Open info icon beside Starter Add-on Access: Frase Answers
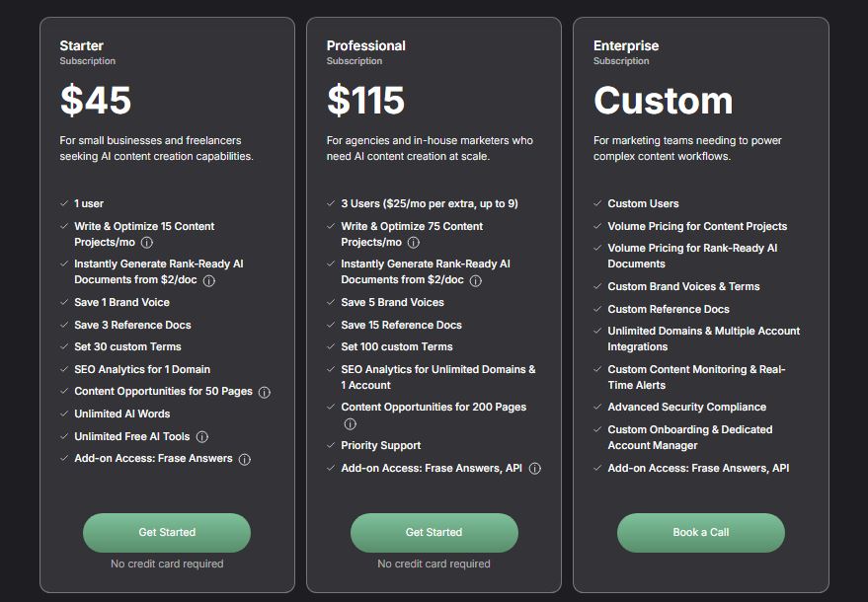 point(245,459)
